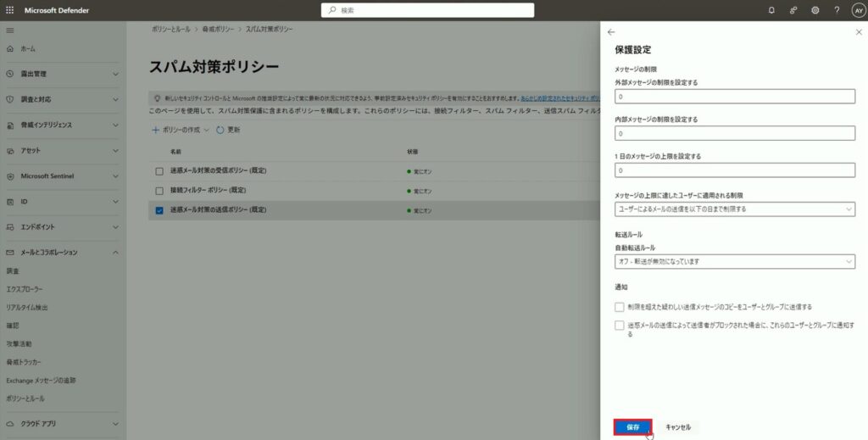Open the AY account avatar
The height and width of the screenshot is (440, 868).
[x=858, y=10]
